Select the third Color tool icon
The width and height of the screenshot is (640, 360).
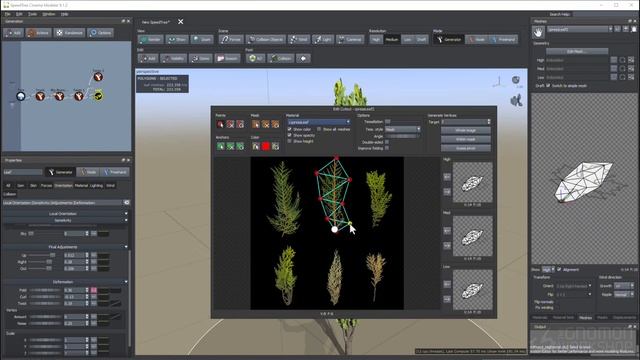click(276, 146)
